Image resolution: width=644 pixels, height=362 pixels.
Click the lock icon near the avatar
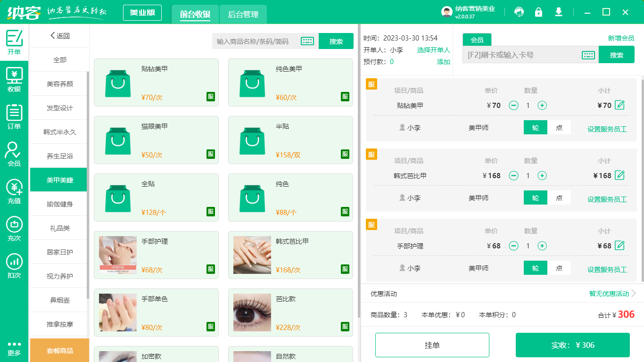539,12
